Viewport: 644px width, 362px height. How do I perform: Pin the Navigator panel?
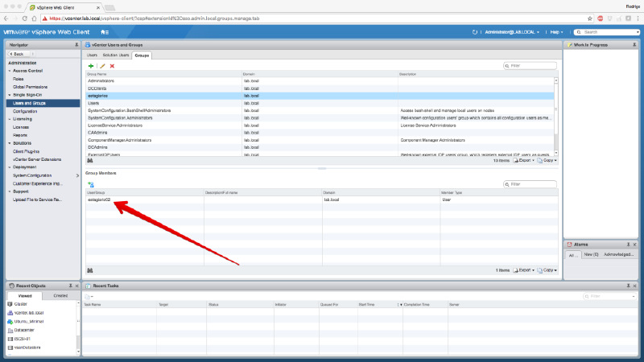tap(76, 45)
